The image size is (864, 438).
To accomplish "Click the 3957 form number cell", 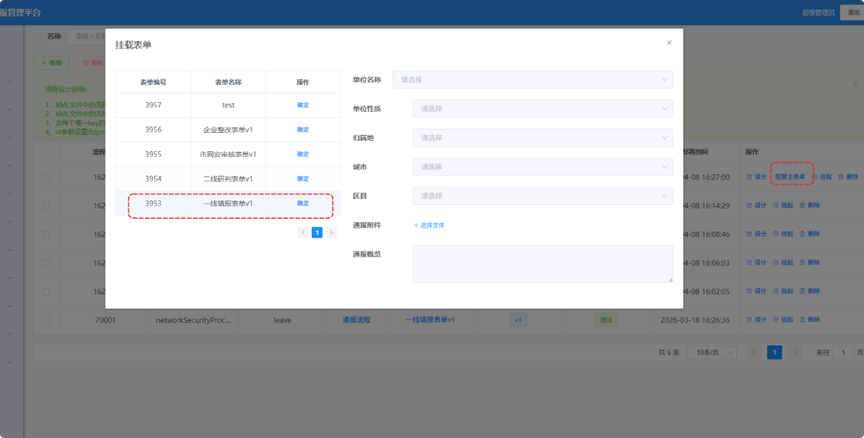I will pyautogui.click(x=153, y=105).
